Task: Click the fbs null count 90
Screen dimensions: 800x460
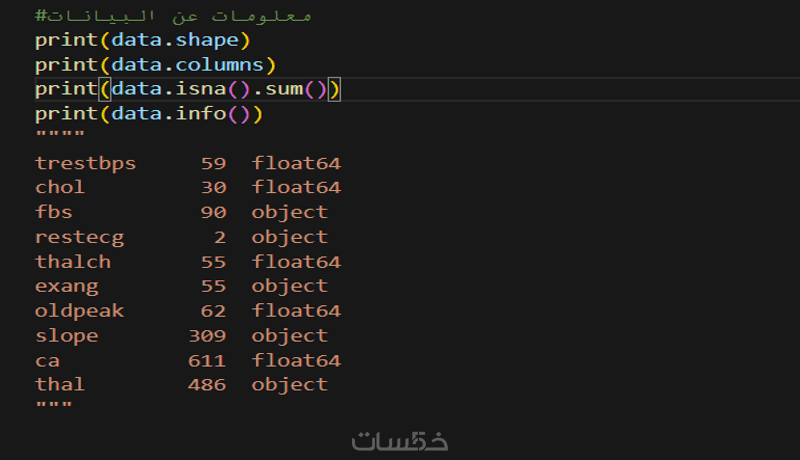Action: (213, 212)
